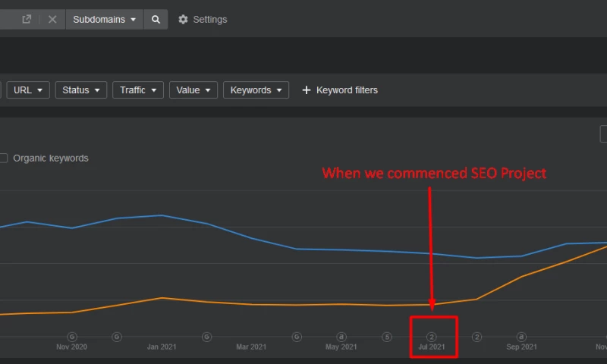The image size is (607, 364).
Task: Click the G update marker above Nov 2020
Action: (72, 336)
